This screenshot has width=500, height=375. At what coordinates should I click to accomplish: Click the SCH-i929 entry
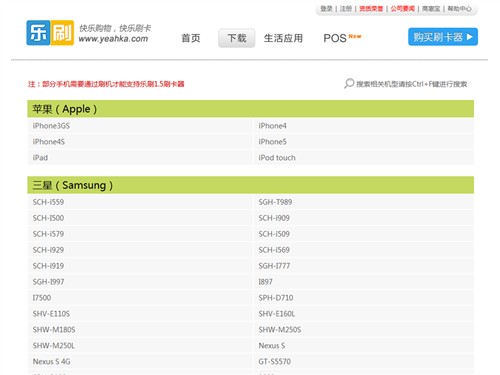pyautogui.click(x=48, y=250)
